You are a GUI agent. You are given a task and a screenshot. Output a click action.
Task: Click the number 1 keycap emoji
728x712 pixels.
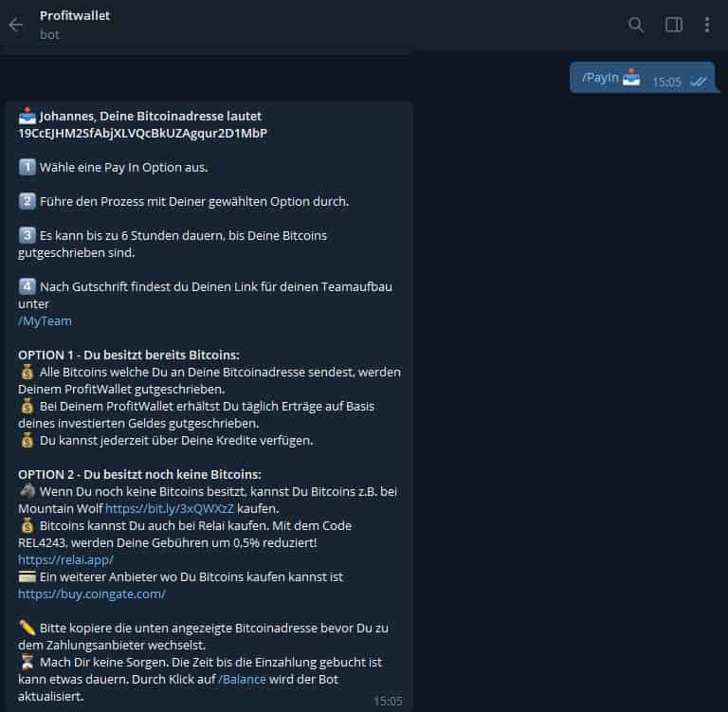[27, 167]
